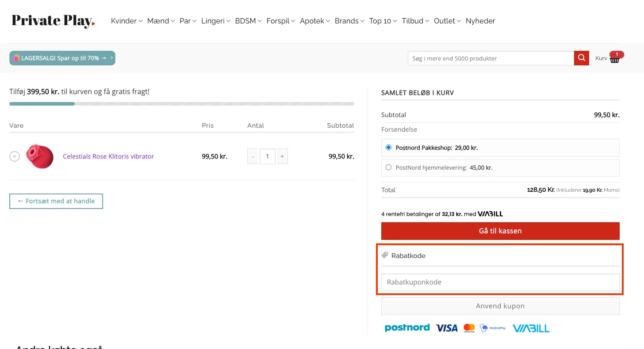Image resolution: width=644 pixels, height=349 pixels.
Task: Open the Outlet menu item
Action: coord(447,21)
